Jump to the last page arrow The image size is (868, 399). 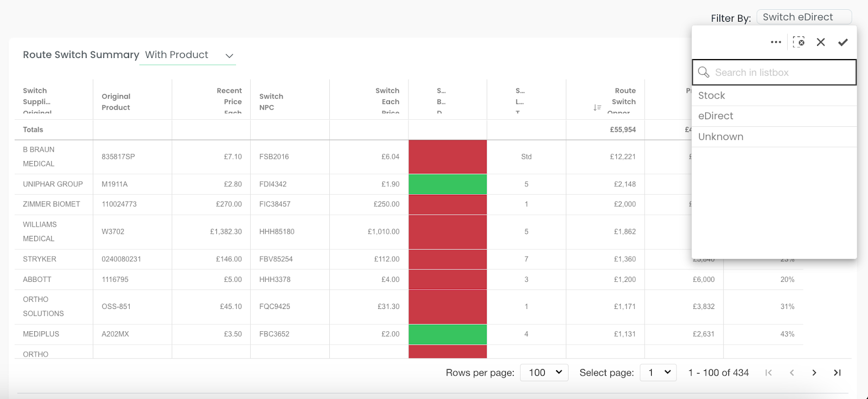click(x=837, y=372)
